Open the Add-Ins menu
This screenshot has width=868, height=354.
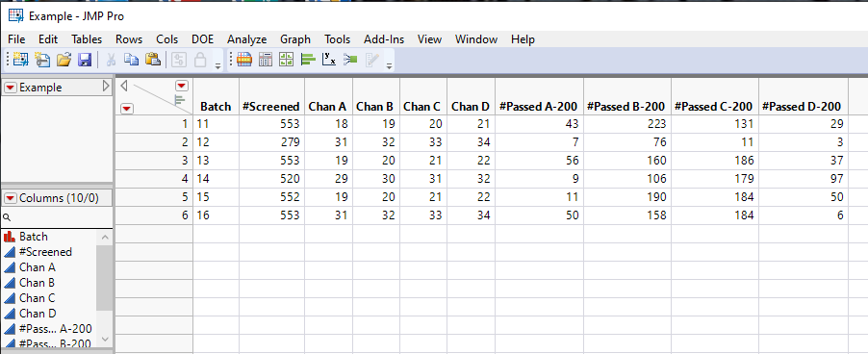coord(384,39)
